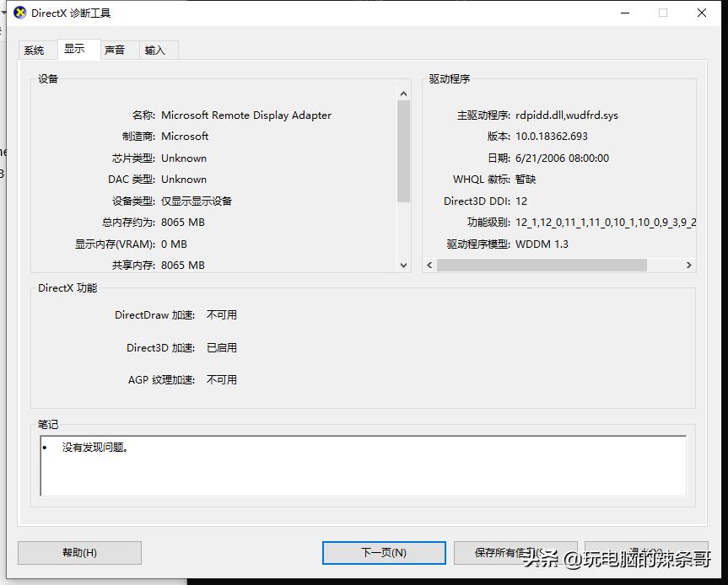Viewport: 728px width, 585px height.
Task: Click the Microsoft Remote Display Adapter name text
Action: (x=246, y=115)
